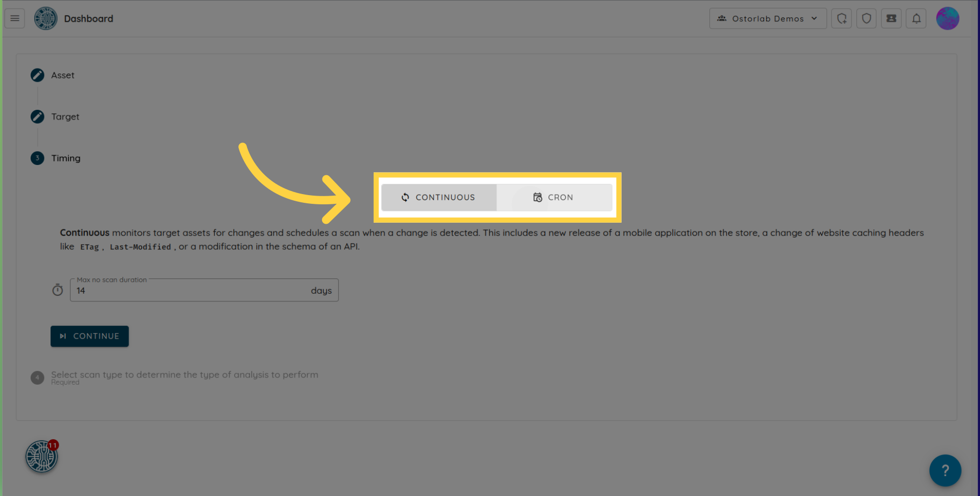Select Continuous timing mode
This screenshot has width=980, height=496.
point(439,197)
